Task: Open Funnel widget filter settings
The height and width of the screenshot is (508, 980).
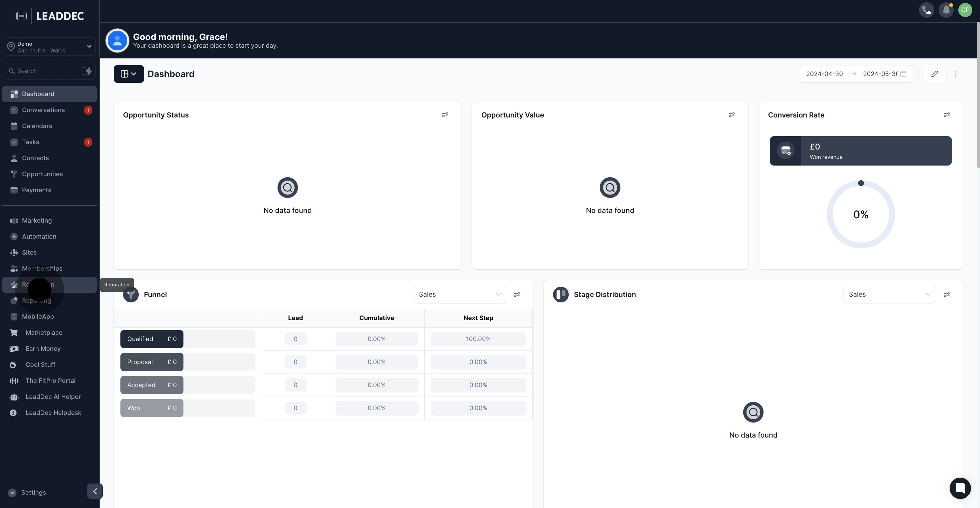Action: [x=517, y=294]
